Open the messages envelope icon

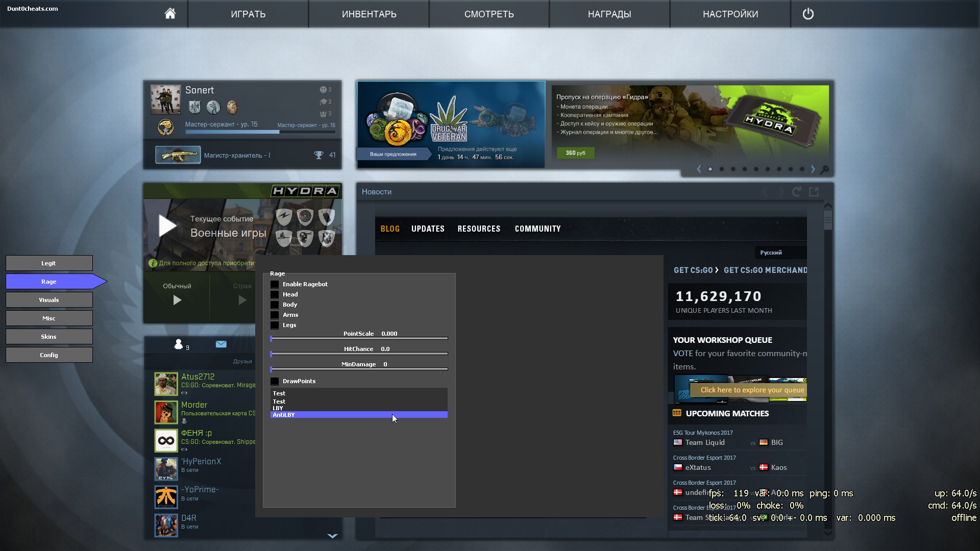coord(221,344)
